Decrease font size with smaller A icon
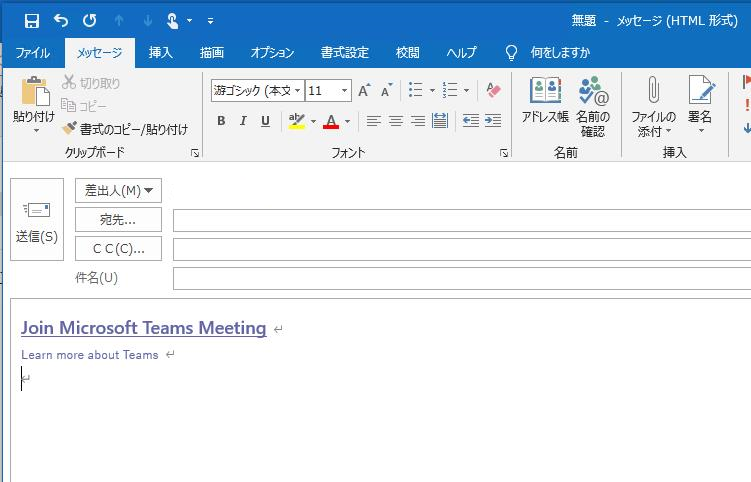 coord(387,90)
